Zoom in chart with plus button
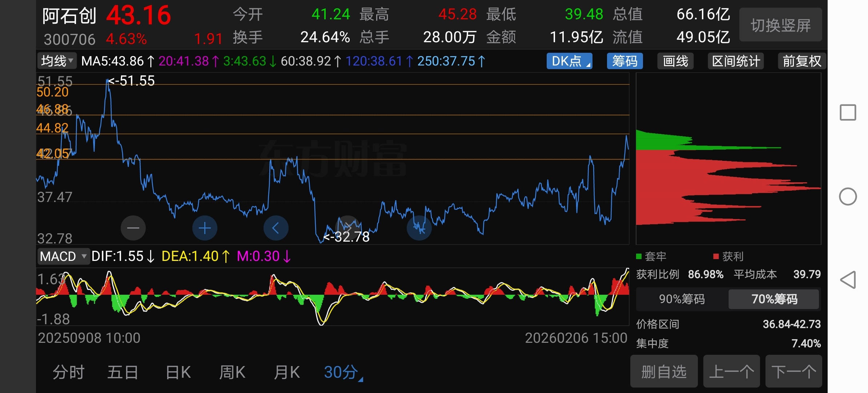This screenshot has height=393, width=868. [x=205, y=228]
